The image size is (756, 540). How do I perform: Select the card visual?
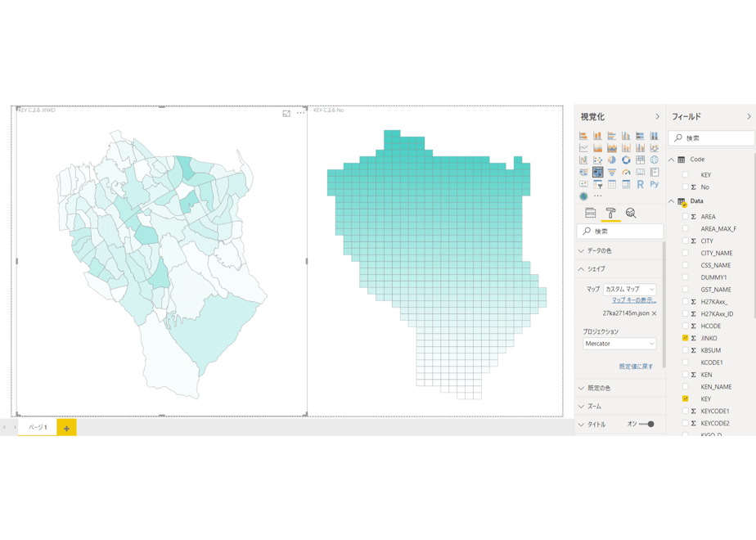(641, 172)
